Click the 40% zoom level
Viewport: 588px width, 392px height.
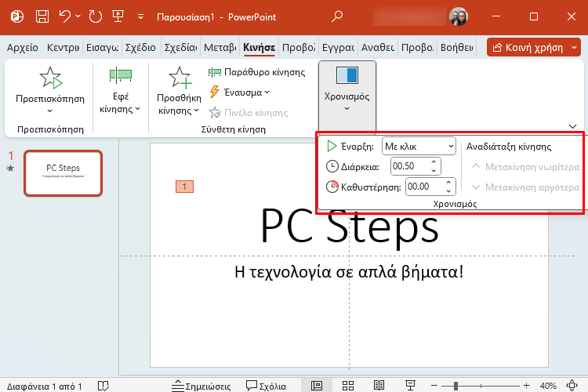tap(548, 386)
